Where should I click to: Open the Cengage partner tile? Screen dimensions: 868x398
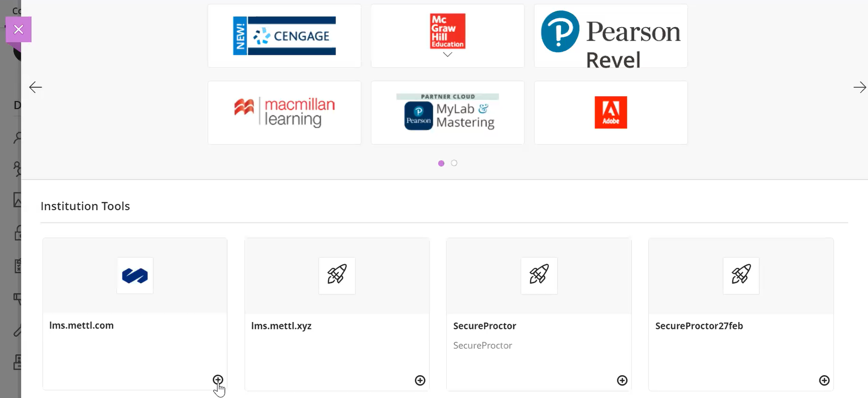tap(285, 36)
